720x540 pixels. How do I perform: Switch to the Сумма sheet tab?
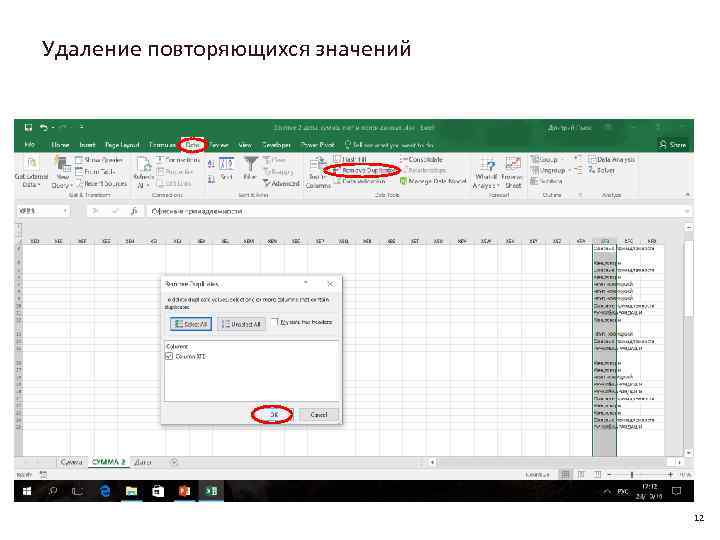coord(71,462)
